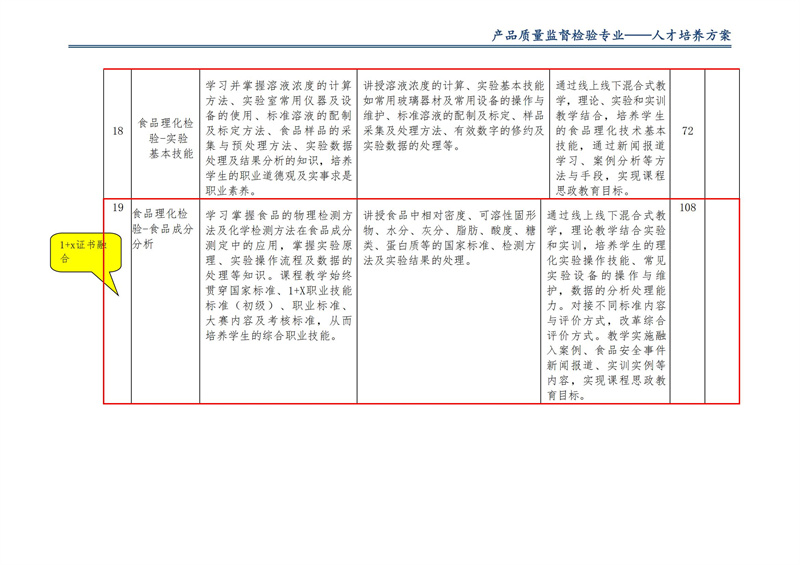This screenshot has height=565, width=800.
Task: Click the course name "食品理化检验-食品成分分析" cell
Action: click(x=164, y=229)
